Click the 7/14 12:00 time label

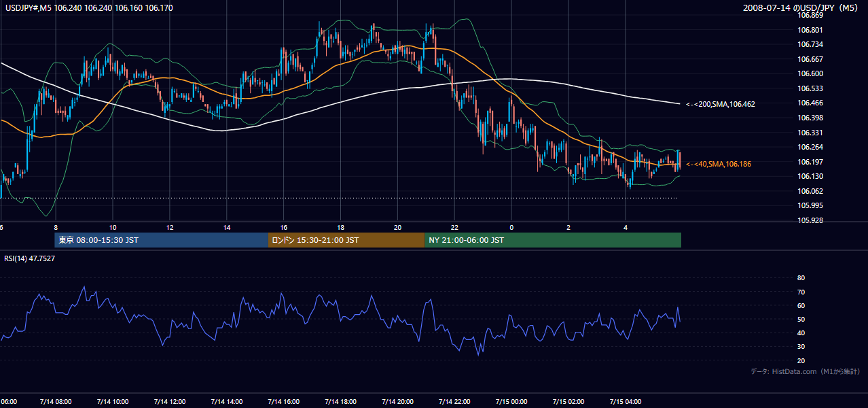click(x=170, y=401)
